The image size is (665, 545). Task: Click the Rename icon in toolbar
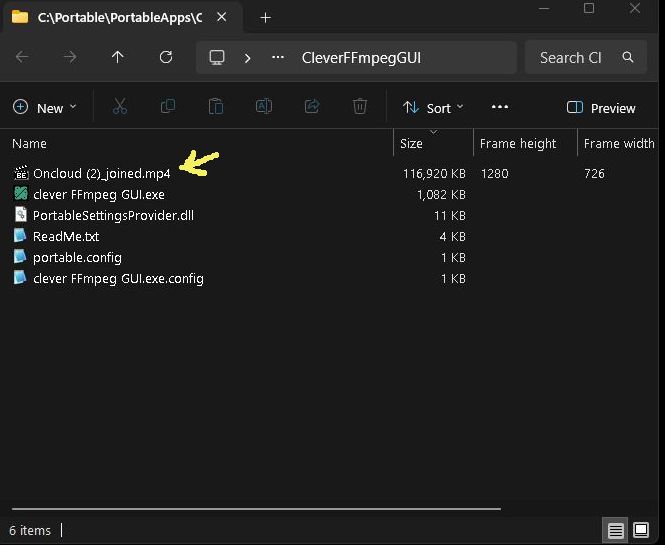[x=264, y=106]
